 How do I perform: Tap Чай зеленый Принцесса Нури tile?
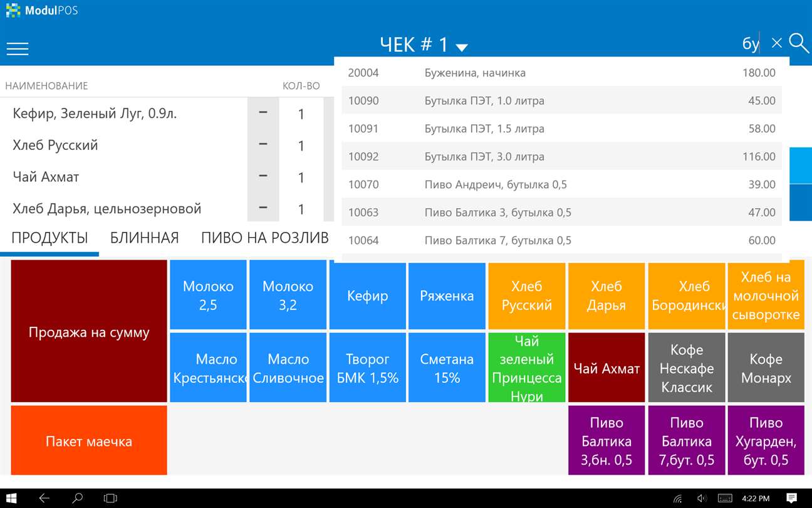click(526, 368)
